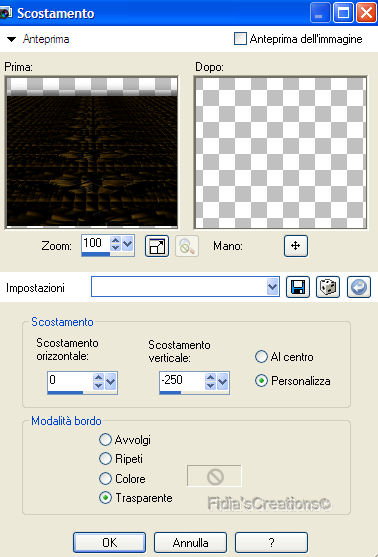Viewport: 378px width, 557px height.
Task: Open the Impostazioni presets dropdown
Action: pyautogui.click(x=272, y=287)
